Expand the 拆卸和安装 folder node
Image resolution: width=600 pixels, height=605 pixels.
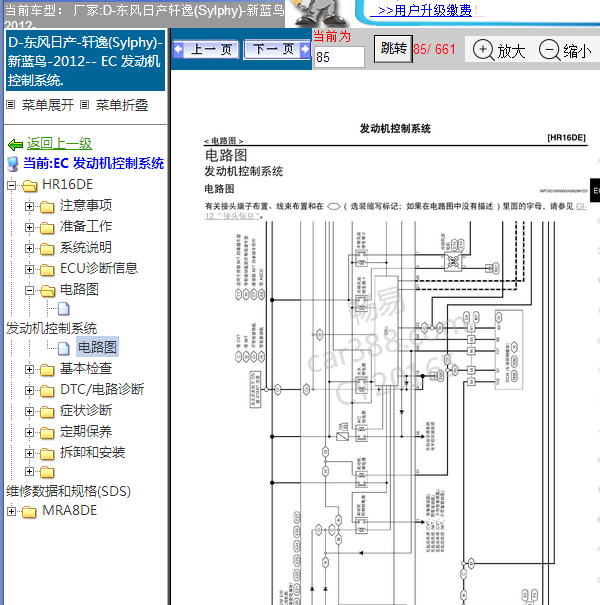point(29,453)
